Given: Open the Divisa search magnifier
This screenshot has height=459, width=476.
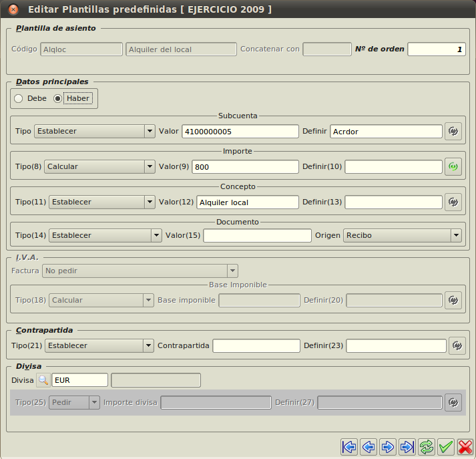Looking at the screenshot, I should pos(43,380).
